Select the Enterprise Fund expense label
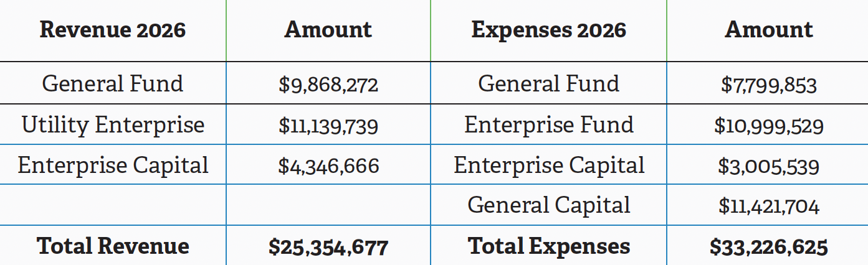 (x=548, y=125)
